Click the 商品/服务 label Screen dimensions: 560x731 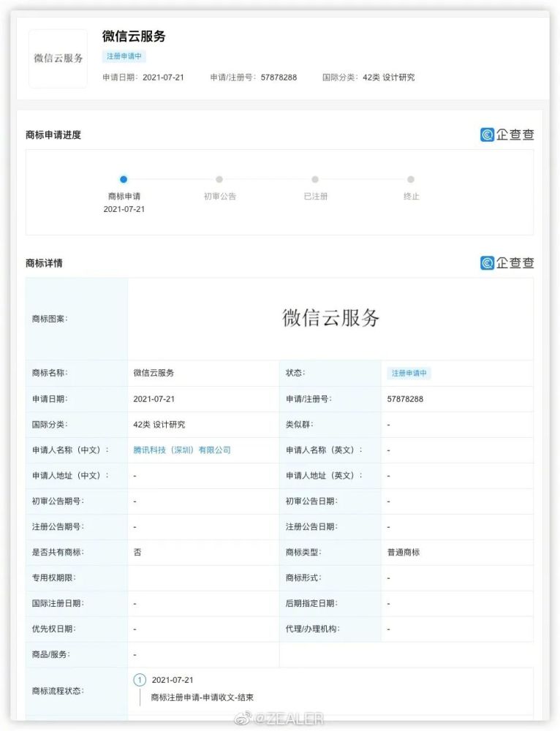coord(51,654)
